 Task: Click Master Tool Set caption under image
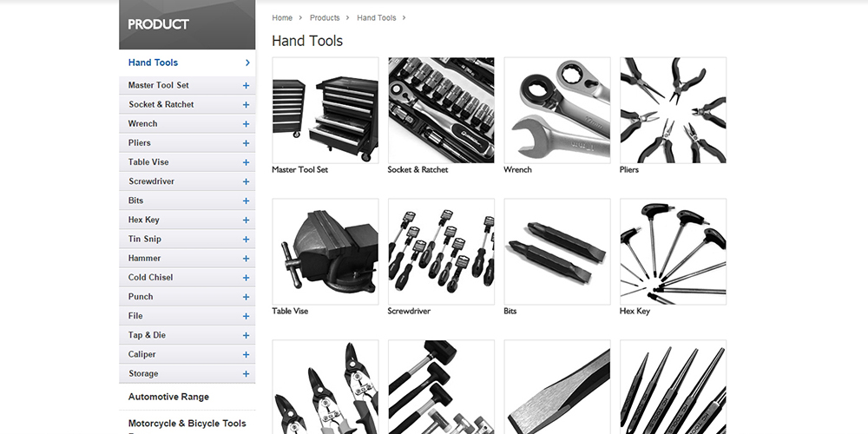[299, 169]
